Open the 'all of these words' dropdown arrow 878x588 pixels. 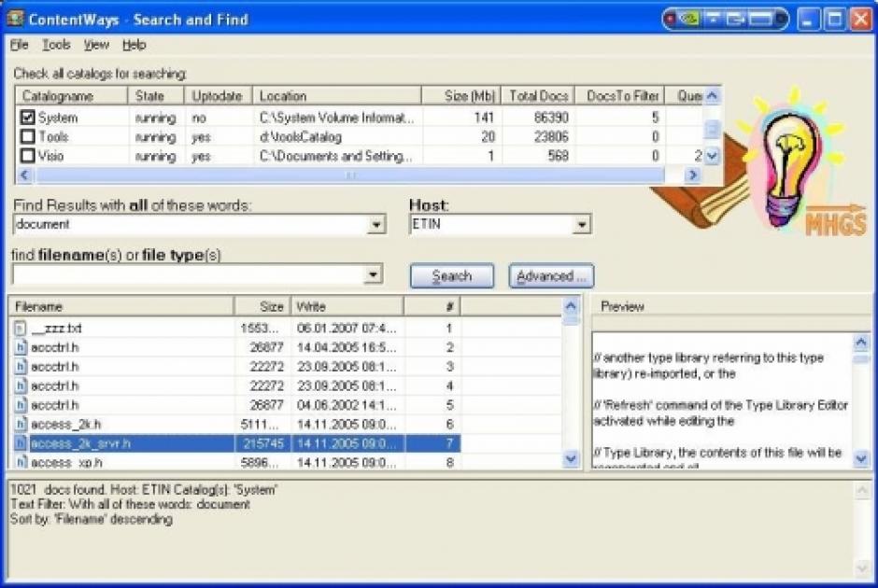[x=376, y=225]
